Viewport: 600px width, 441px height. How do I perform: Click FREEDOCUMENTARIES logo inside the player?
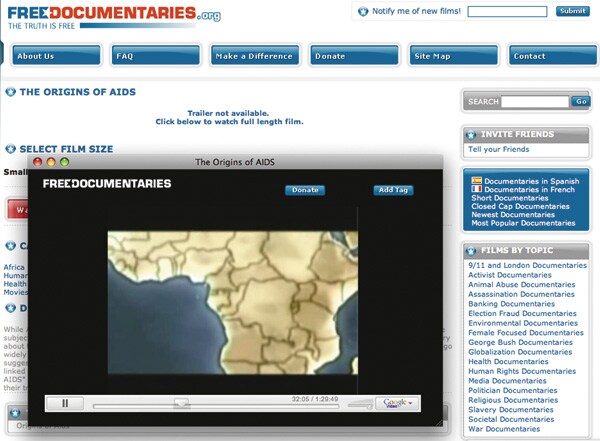point(107,184)
